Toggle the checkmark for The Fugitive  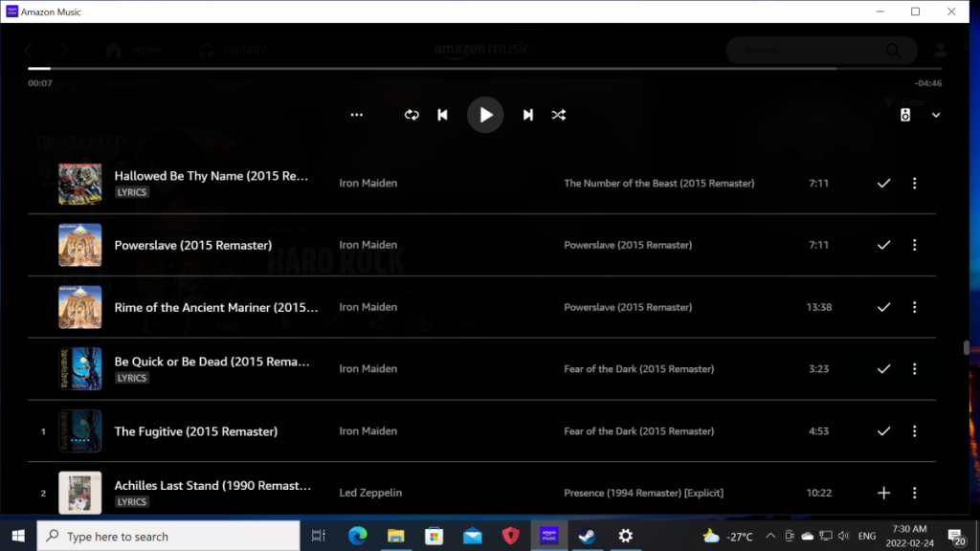pyautogui.click(x=883, y=431)
